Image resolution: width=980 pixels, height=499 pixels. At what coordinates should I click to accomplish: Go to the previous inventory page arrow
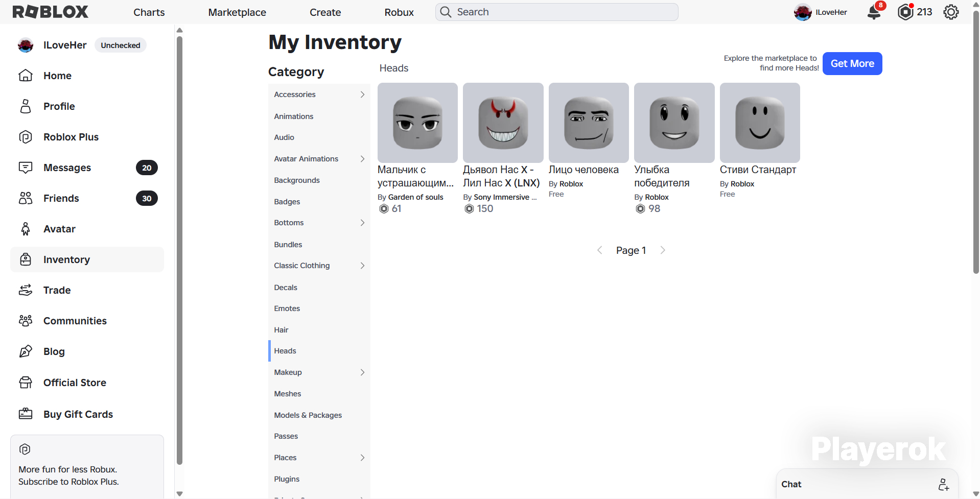coord(600,250)
